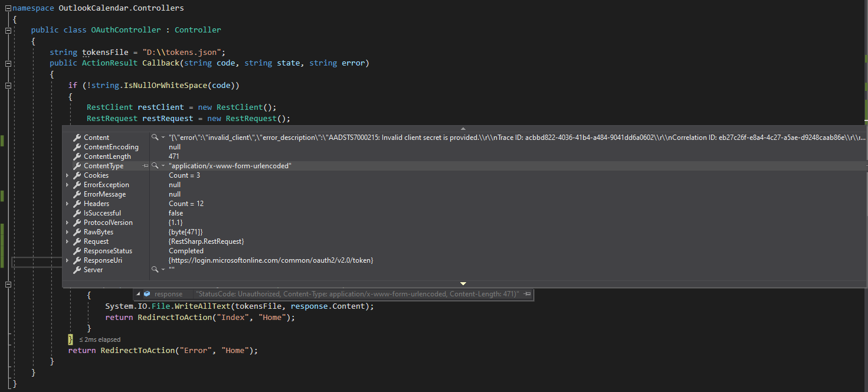This screenshot has height=392, width=868.
Task: Collapse the if IsNullOrWhiteSpace code block
Action: [x=8, y=86]
